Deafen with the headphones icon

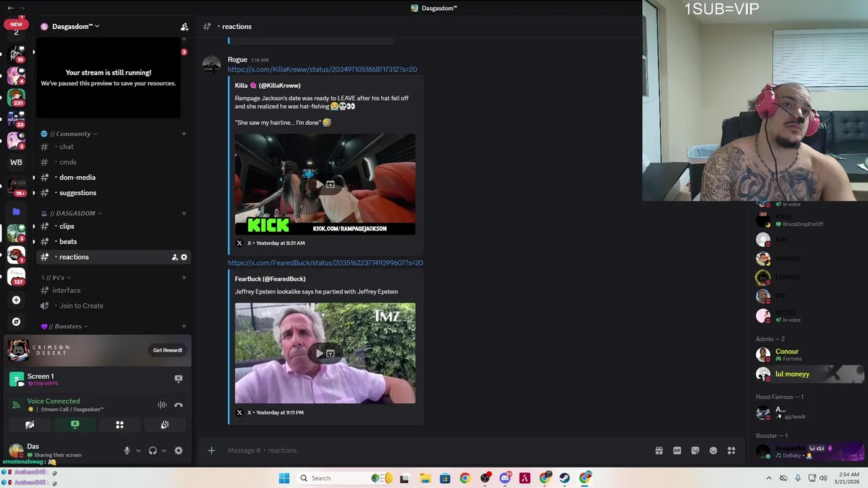point(153,451)
